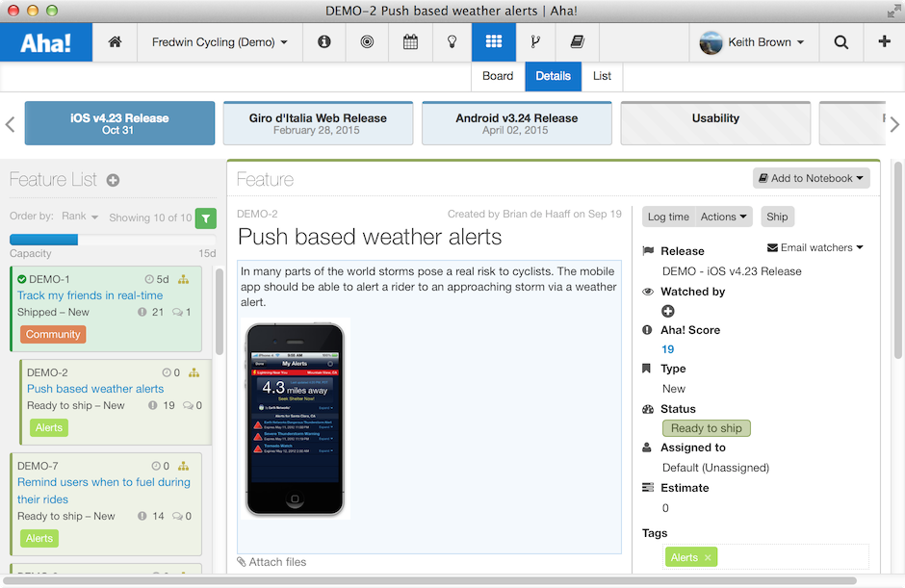Click the feature description text box
Viewport: 905px width, 588px height.
(428, 407)
